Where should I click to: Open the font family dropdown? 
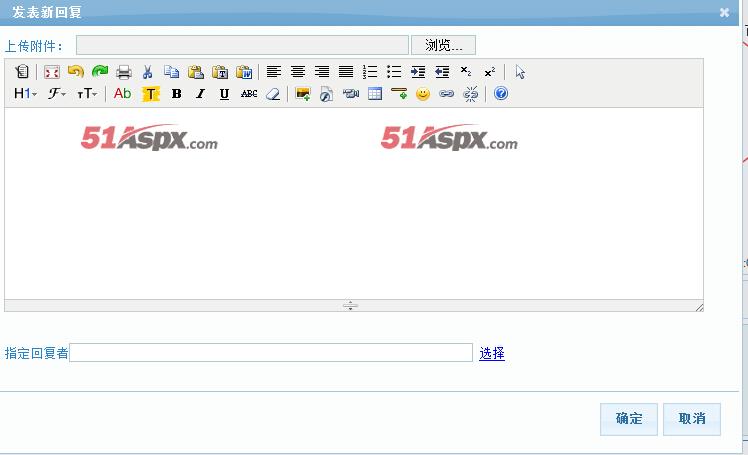[x=57, y=93]
